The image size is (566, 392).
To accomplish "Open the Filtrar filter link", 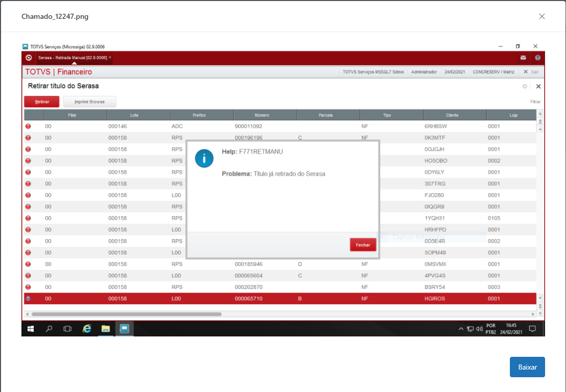I will [535, 102].
